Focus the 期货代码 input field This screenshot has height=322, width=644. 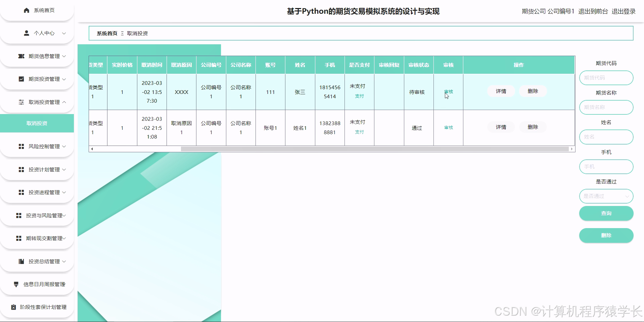(x=606, y=78)
